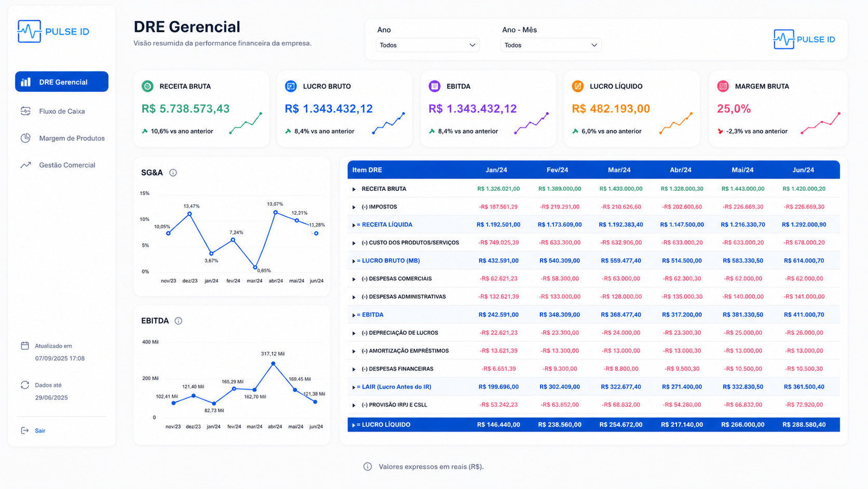Image resolution: width=868 pixels, height=489 pixels.
Task: Click the Sair logout icon
Action: [x=24, y=430]
